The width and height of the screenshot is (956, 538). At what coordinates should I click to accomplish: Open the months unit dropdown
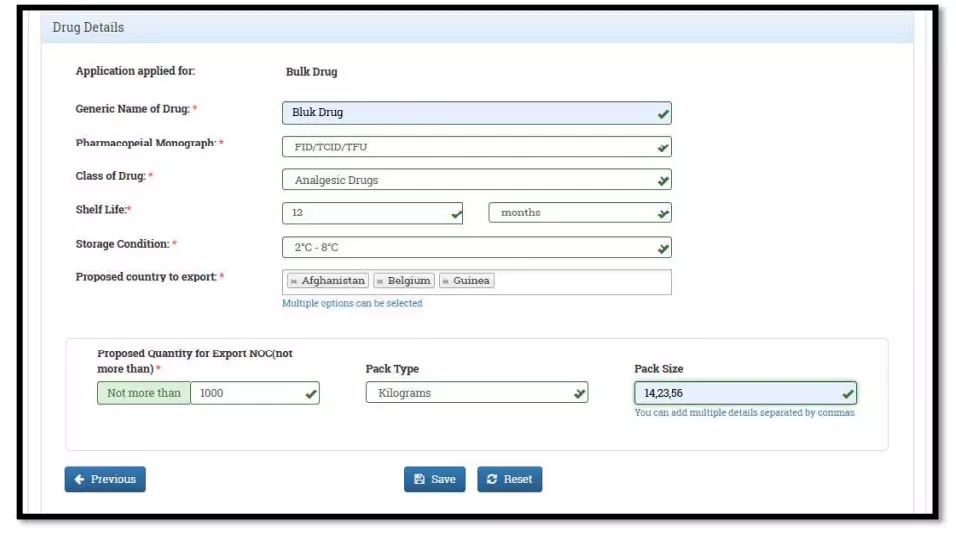579,213
